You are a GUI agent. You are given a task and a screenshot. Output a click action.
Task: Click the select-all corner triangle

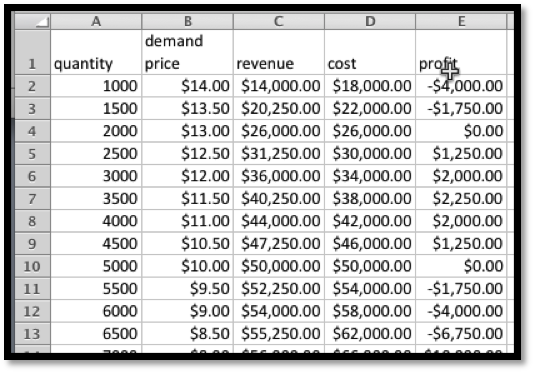click(x=32, y=21)
